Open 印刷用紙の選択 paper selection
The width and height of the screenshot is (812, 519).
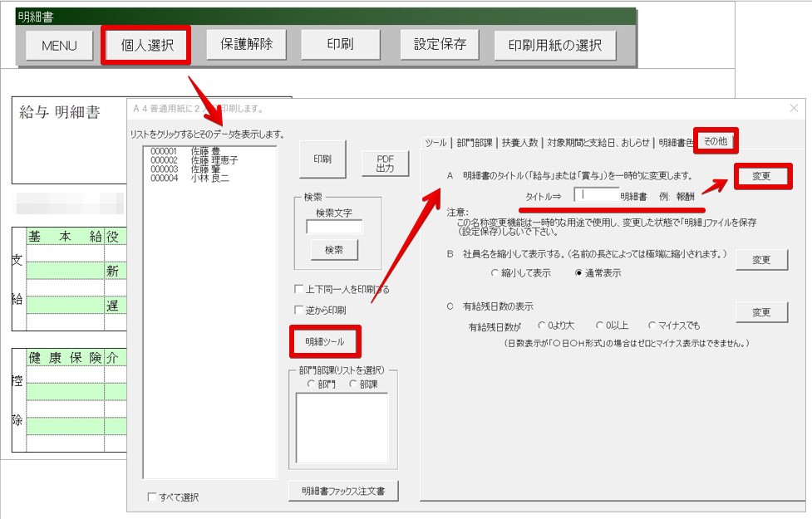pos(554,43)
